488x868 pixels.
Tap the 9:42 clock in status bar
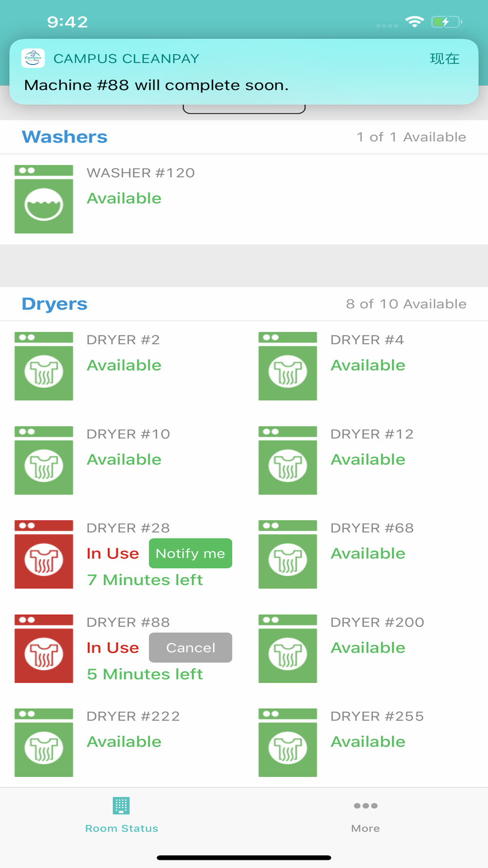pos(67,22)
